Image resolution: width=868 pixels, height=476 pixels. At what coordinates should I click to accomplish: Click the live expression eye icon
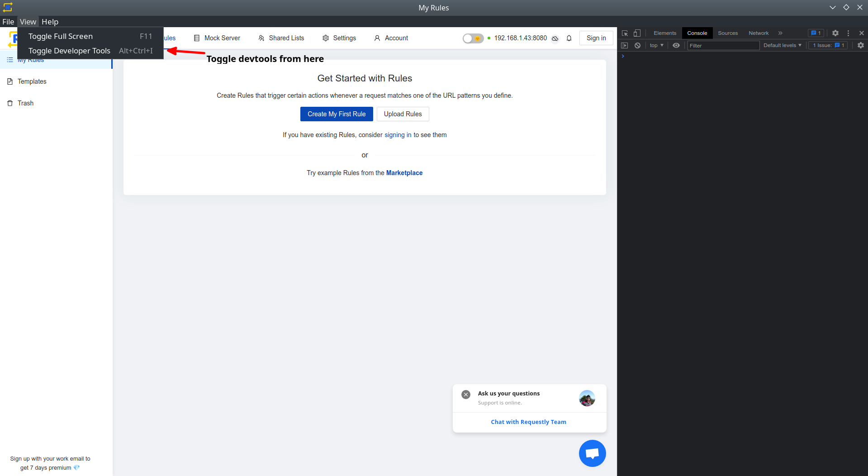[x=676, y=45]
